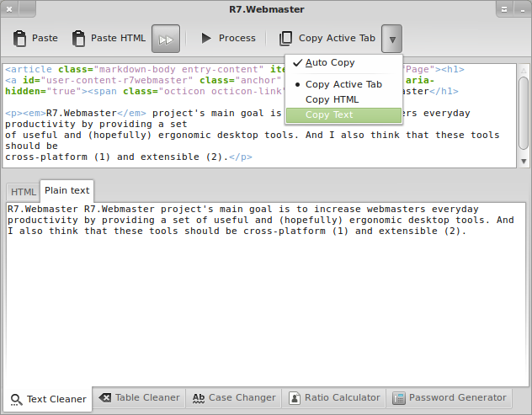The width and height of the screenshot is (532, 415).
Task: Click the Table Cleaner eraser icon
Action: (105, 397)
